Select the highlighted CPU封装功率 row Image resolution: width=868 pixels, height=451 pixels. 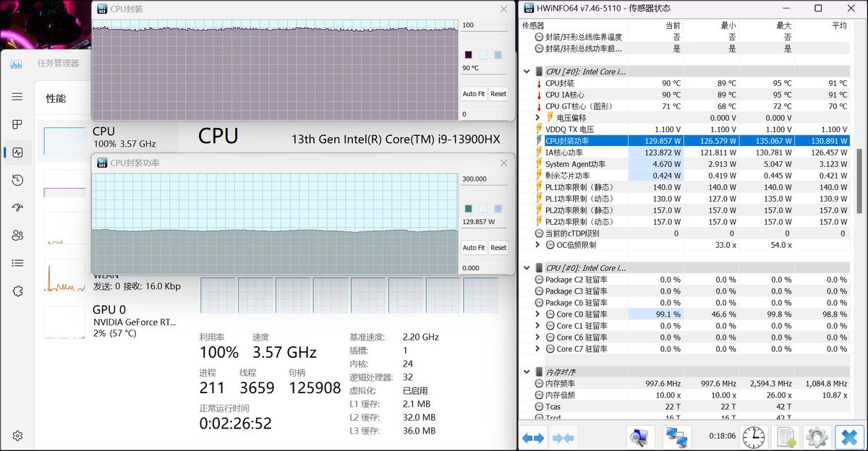coord(685,141)
